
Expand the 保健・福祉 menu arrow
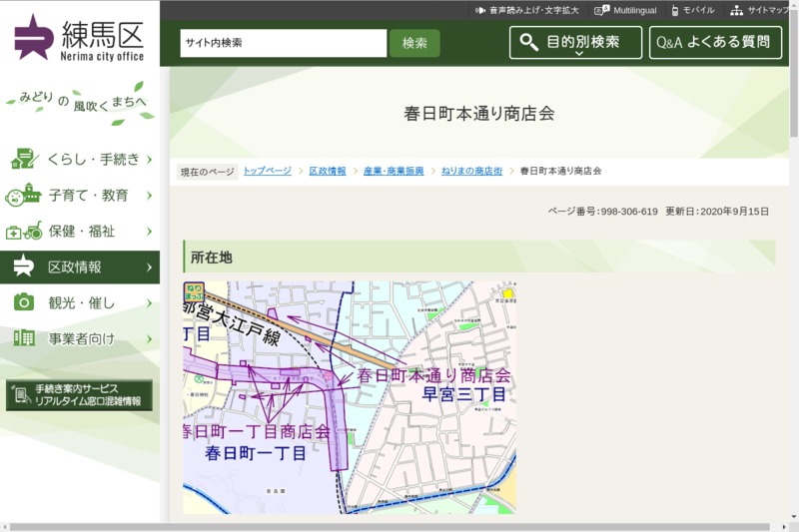coord(149,231)
